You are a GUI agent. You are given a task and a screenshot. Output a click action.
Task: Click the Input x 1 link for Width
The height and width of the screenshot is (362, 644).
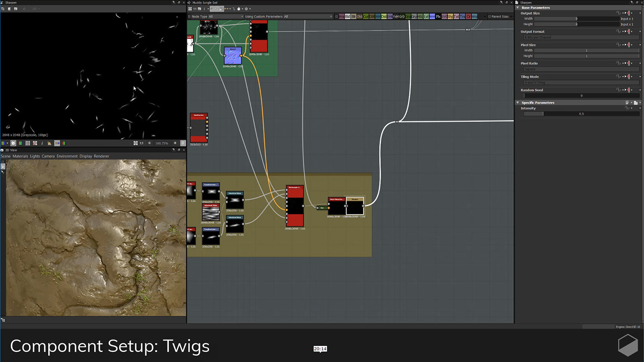[628, 18]
